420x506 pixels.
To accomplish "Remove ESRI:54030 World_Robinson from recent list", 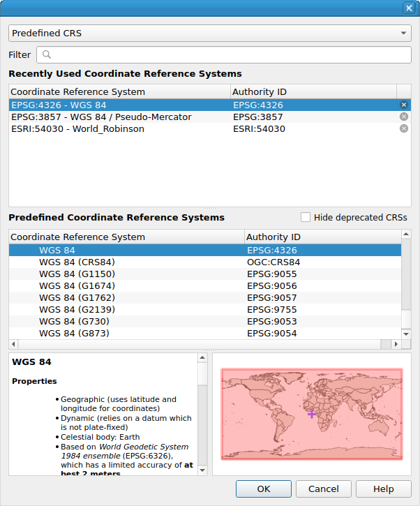I will coord(403,128).
